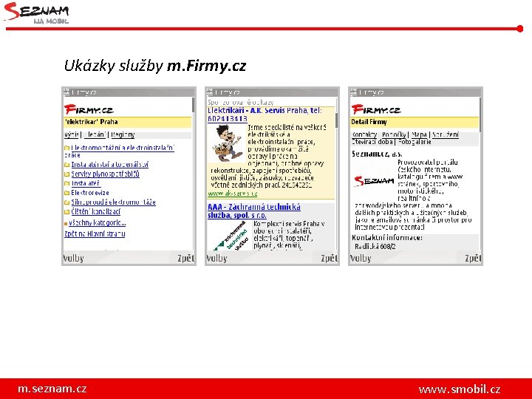Click folder icon beside Elektromontážní a elektroinstalační práce
The width and height of the screenshot is (532, 399).
click(66, 148)
